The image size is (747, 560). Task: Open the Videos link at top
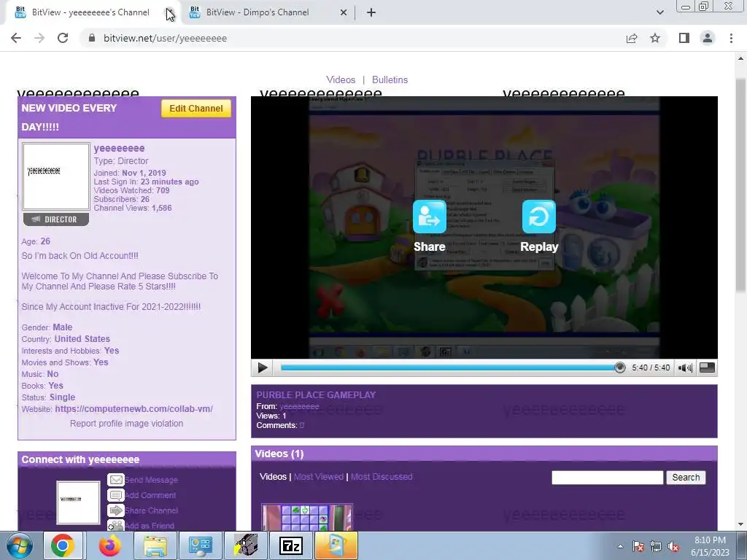(341, 79)
